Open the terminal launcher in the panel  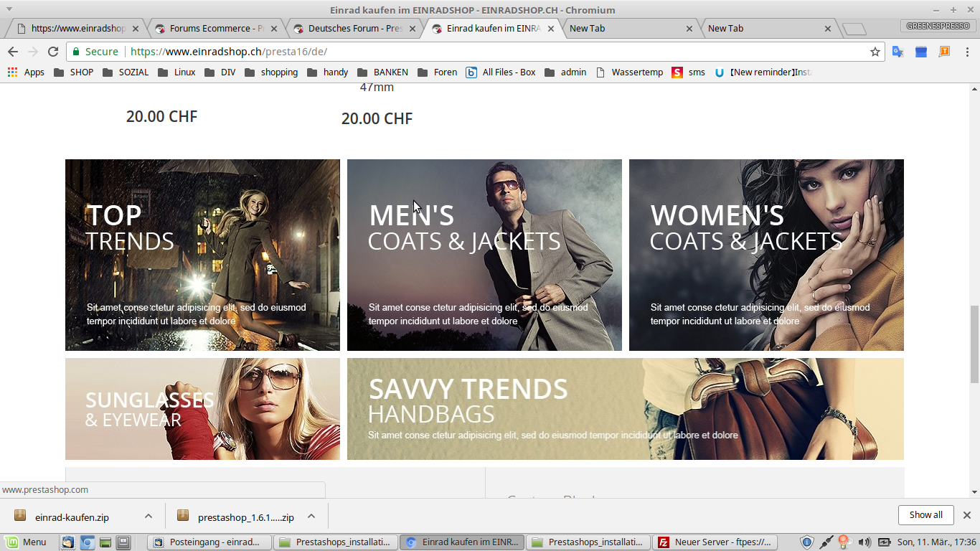[x=123, y=542]
